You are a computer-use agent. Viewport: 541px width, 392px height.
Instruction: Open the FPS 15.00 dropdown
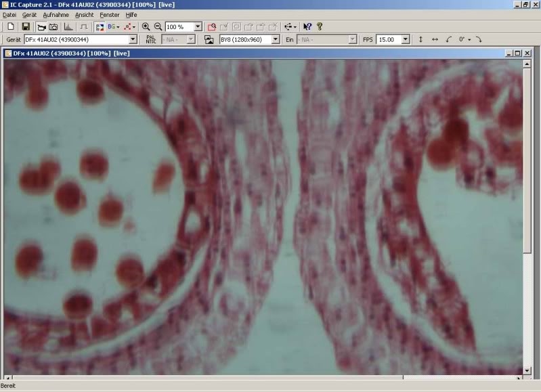[x=406, y=39]
